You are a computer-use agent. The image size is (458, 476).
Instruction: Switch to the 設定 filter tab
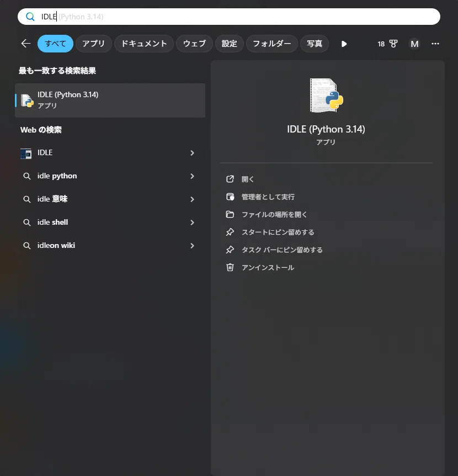230,44
